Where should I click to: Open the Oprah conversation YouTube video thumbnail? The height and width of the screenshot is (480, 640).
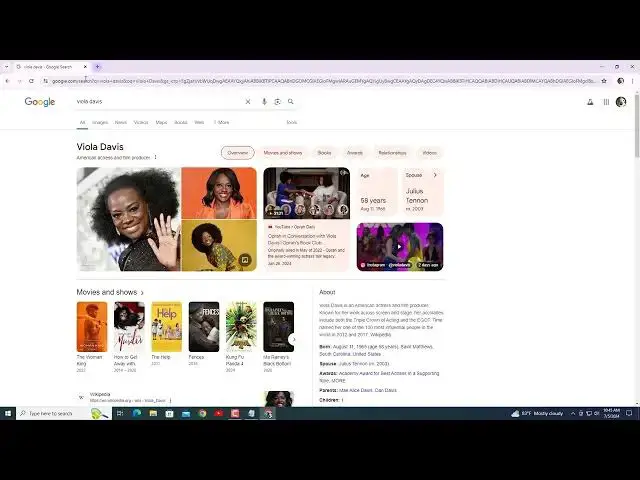coord(307,193)
